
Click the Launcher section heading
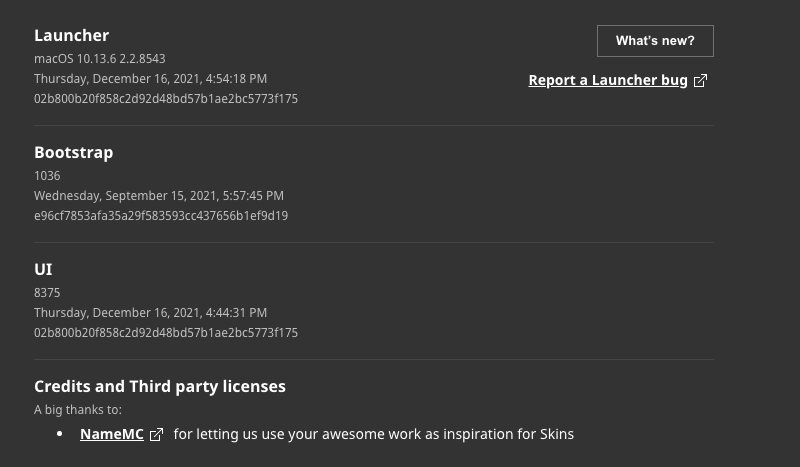[x=71, y=36]
